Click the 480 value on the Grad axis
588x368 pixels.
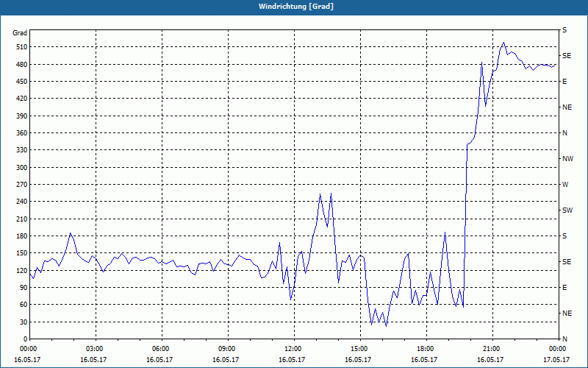click(x=22, y=64)
